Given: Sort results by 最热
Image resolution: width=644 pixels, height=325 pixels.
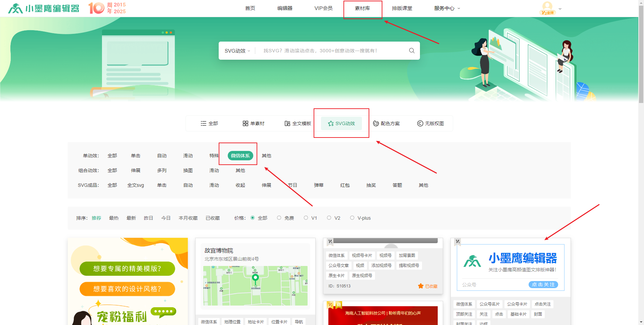Looking at the screenshot, I should pyautogui.click(x=114, y=218).
